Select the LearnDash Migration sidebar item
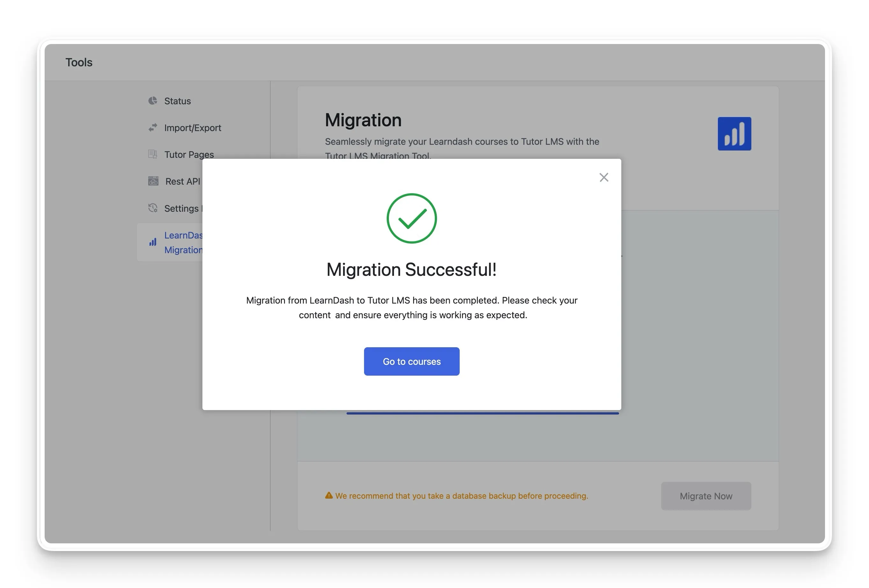The image size is (869, 588). [170, 242]
